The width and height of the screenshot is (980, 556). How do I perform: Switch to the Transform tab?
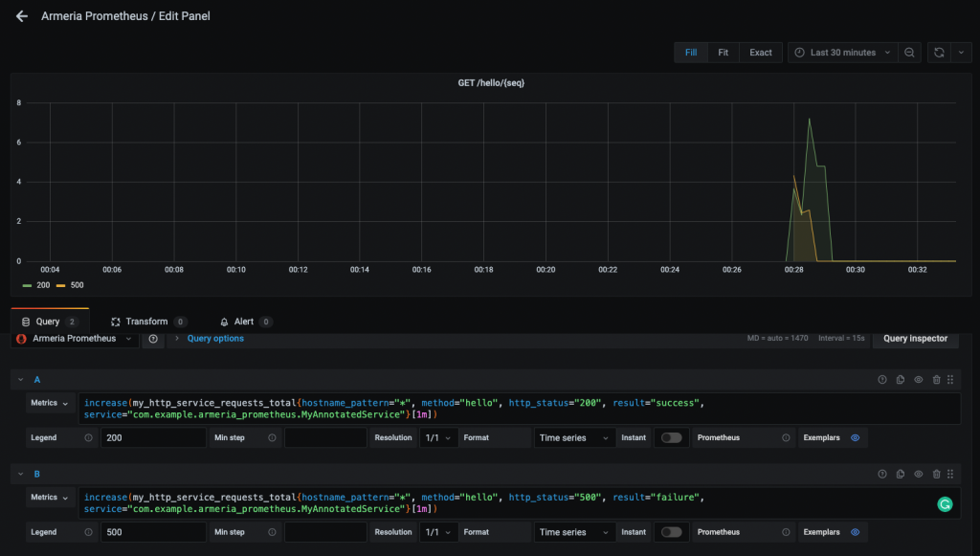pos(145,322)
